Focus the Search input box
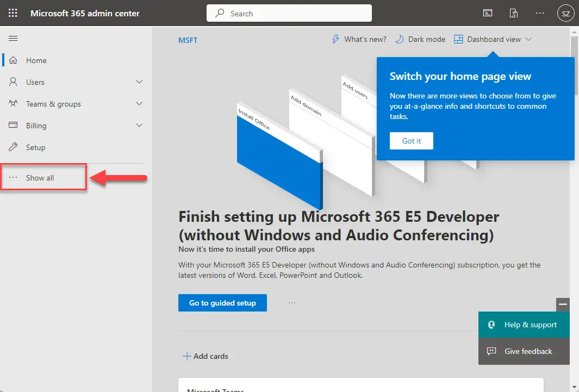 (x=289, y=13)
